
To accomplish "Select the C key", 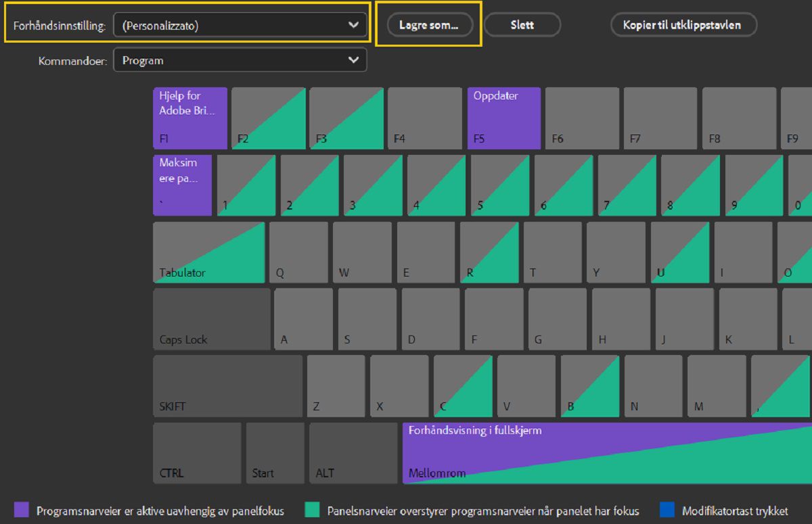I will 464,386.
